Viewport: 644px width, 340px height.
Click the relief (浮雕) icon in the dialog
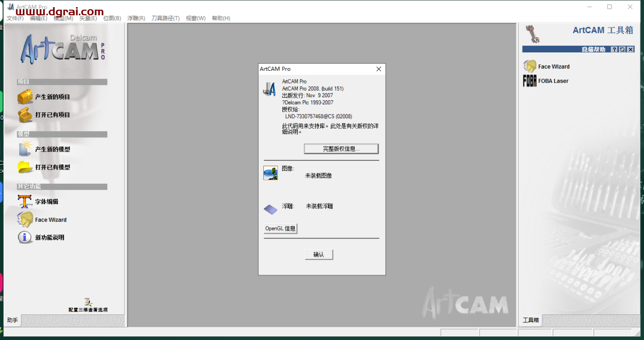[x=270, y=209]
